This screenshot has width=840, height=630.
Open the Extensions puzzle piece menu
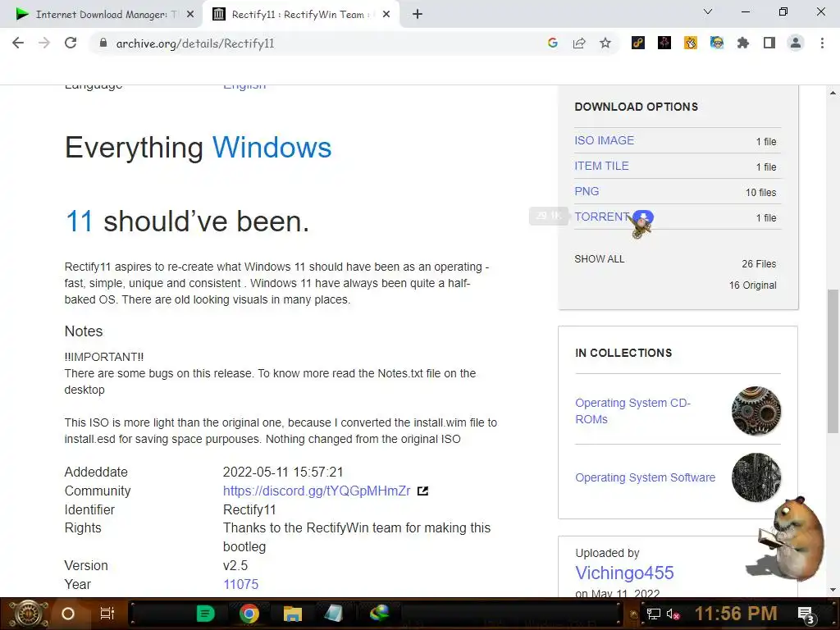pyautogui.click(x=743, y=43)
